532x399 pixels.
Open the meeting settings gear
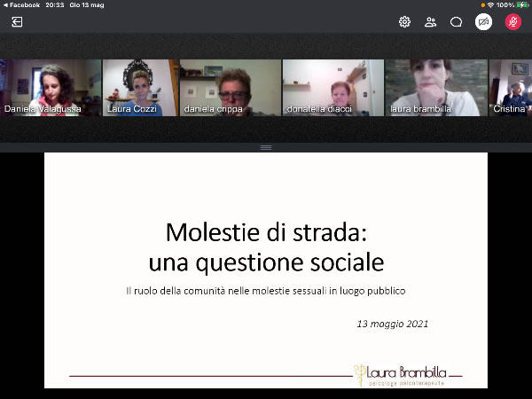[x=404, y=22]
